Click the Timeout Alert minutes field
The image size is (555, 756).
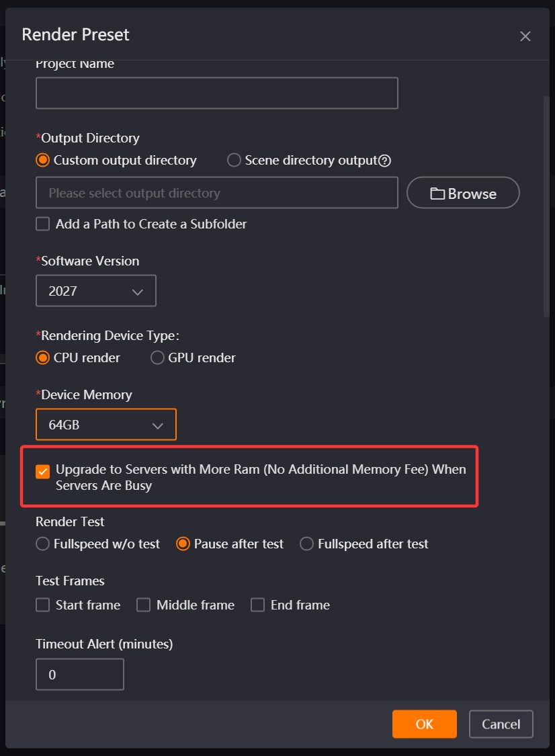[x=80, y=675]
